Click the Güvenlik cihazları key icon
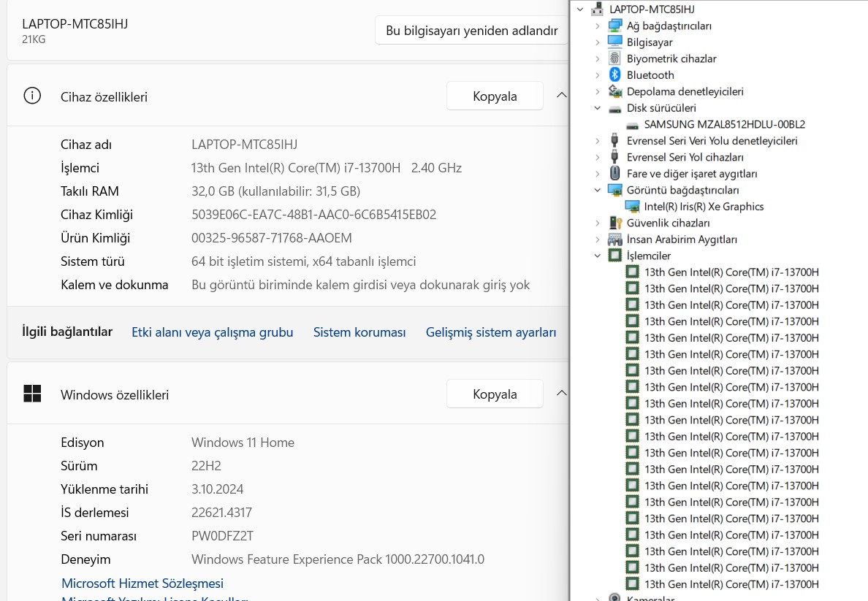Screen dimensions: 868x601 (x=615, y=223)
